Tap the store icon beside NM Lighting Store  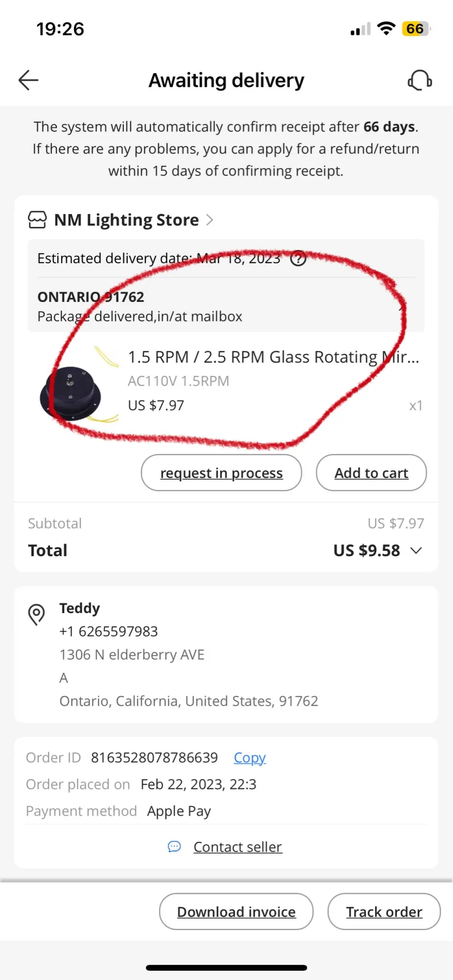[37, 220]
